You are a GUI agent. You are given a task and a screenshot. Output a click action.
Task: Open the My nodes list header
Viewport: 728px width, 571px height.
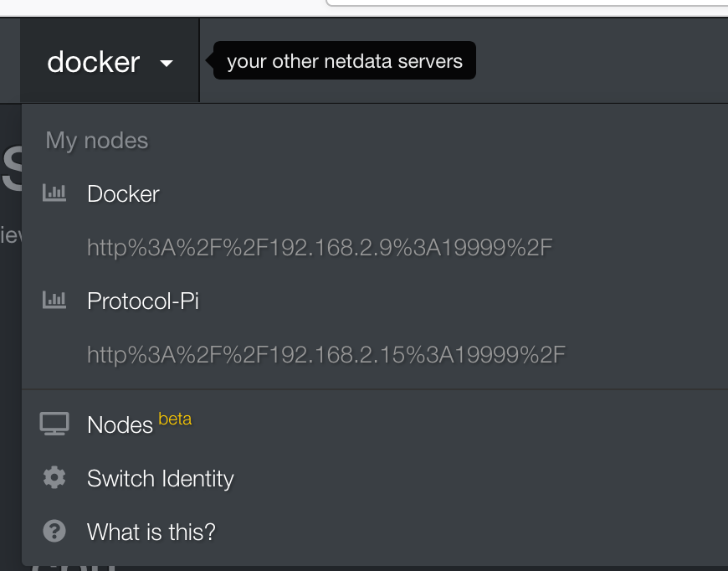(x=96, y=140)
